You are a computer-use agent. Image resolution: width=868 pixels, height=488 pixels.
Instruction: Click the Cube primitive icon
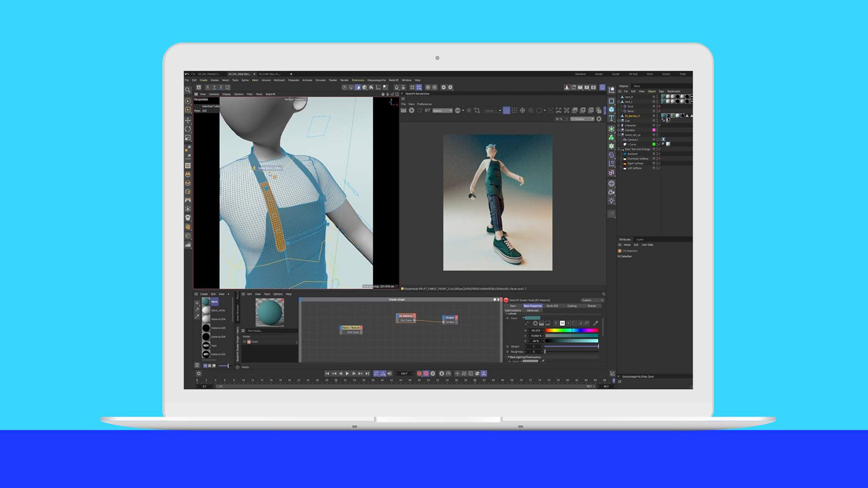[611, 109]
